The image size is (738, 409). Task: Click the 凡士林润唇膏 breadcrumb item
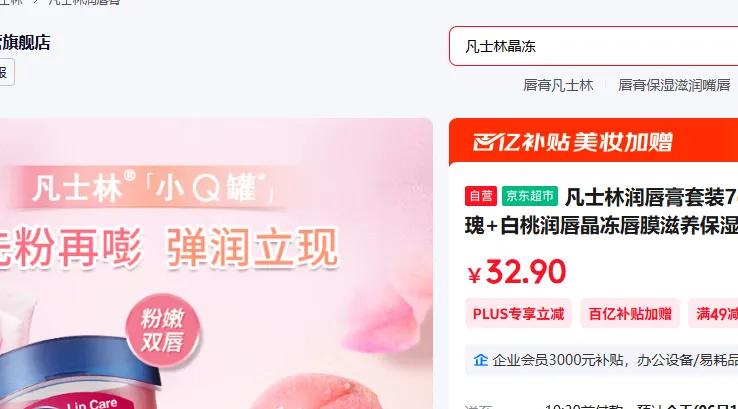click(x=84, y=2)
